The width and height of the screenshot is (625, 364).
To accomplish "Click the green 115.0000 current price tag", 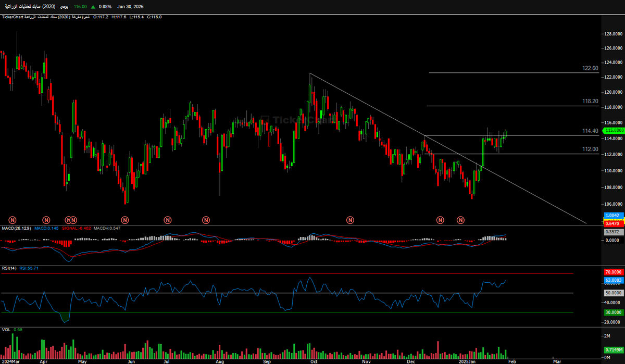I will pyautogui.click(x=612, y=130).
